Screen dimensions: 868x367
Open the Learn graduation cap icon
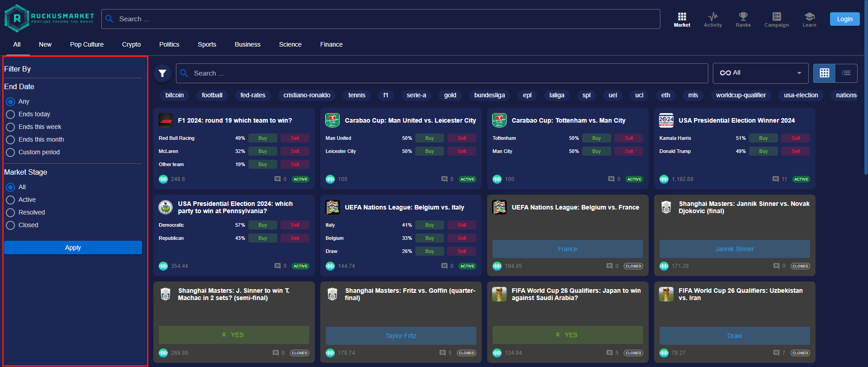(809, 17)
